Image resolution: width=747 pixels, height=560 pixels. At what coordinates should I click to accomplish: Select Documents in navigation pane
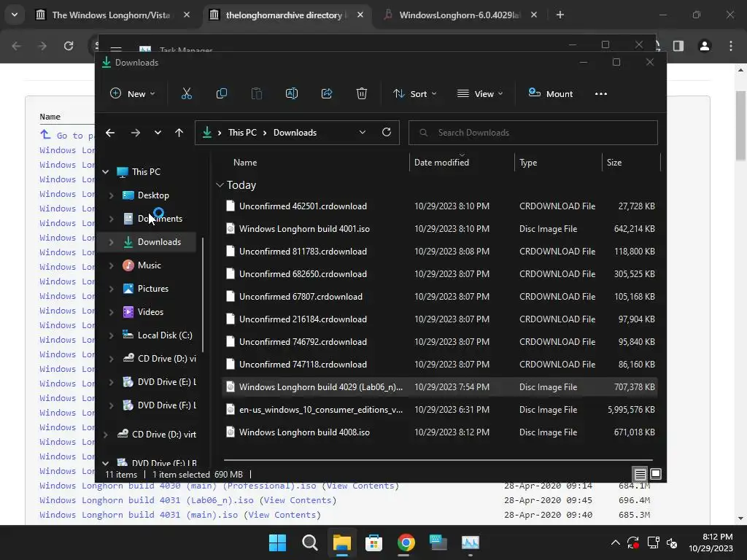coord(160,219)
